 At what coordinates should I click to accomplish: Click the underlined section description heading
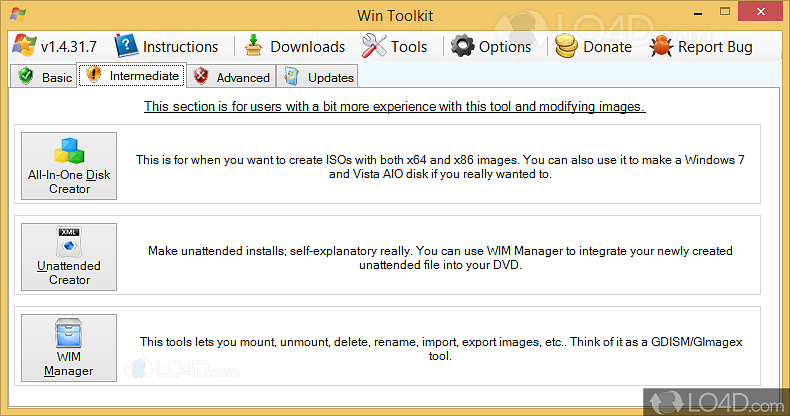(x=394, y=107)
